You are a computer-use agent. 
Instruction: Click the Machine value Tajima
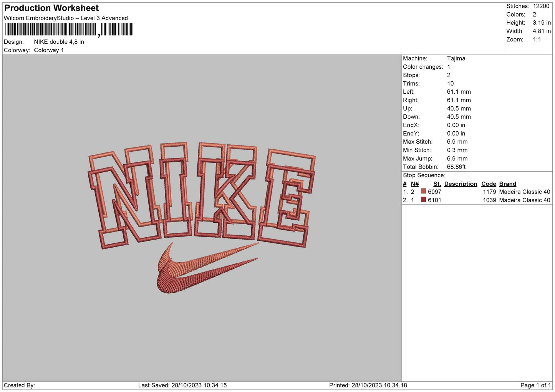coord(456,58)
